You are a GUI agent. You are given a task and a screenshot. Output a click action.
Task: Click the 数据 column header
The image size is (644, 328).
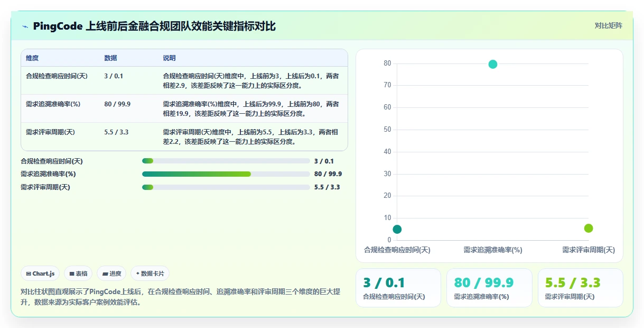tap(111, 58)
